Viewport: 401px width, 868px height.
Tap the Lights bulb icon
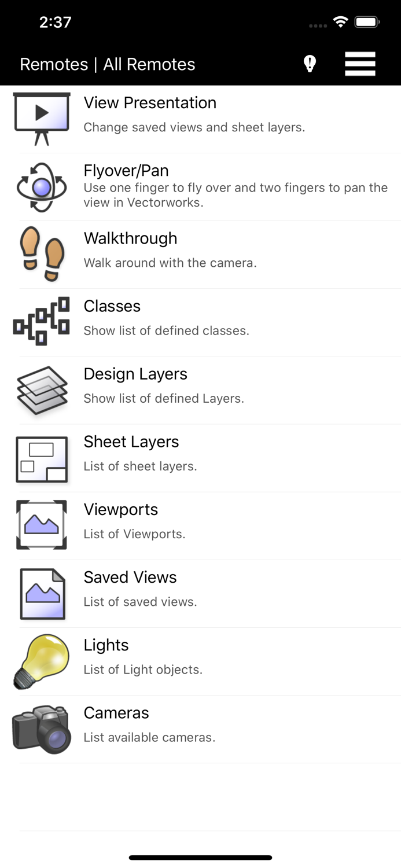42,660
